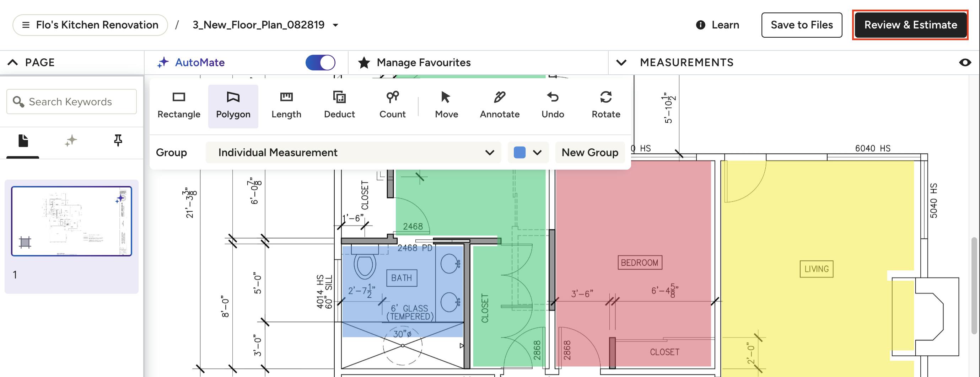Toggle measurements visibility eye icon
The image size is (980, 377).
pos(965,63)
